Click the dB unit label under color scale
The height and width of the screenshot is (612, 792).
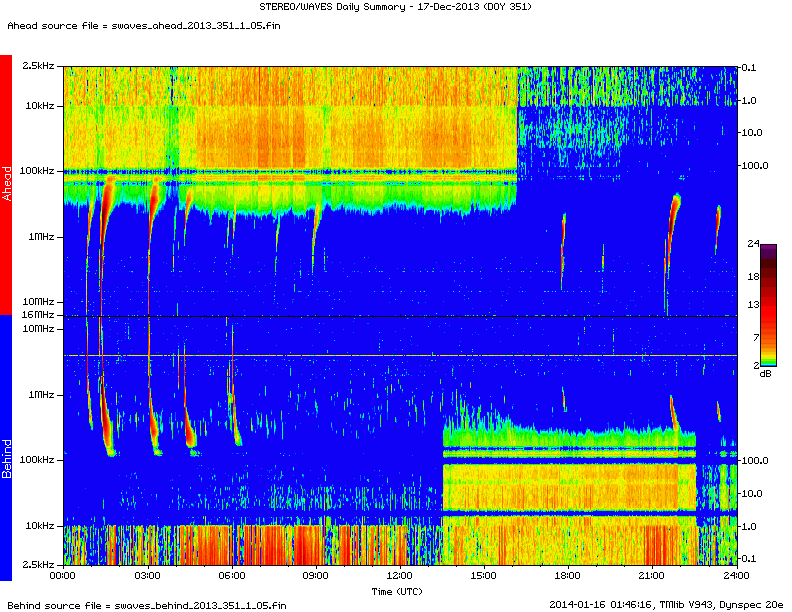pyautogui.click(x=765, y=373)
